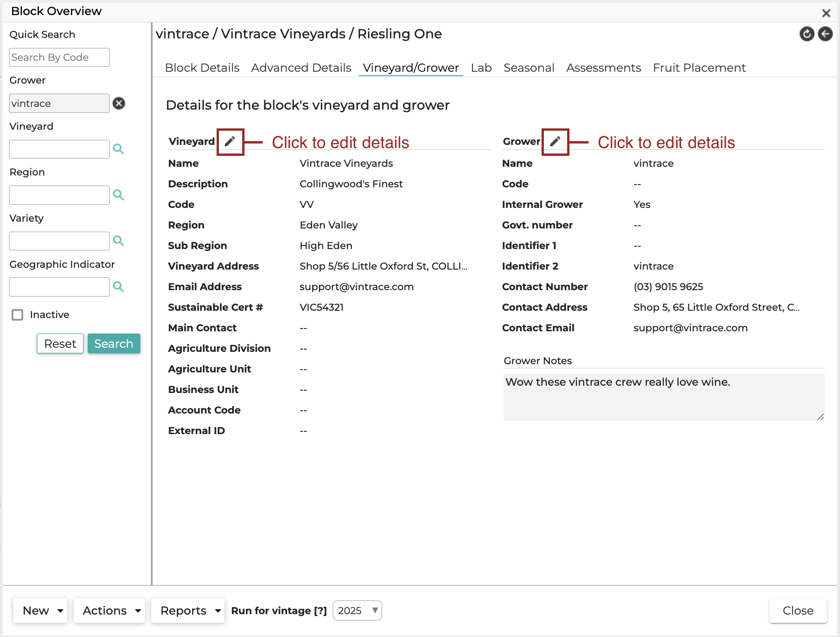Click the refresh icon at top right
Viewport: 840px width, 637px height.
(x=807, y=34)
